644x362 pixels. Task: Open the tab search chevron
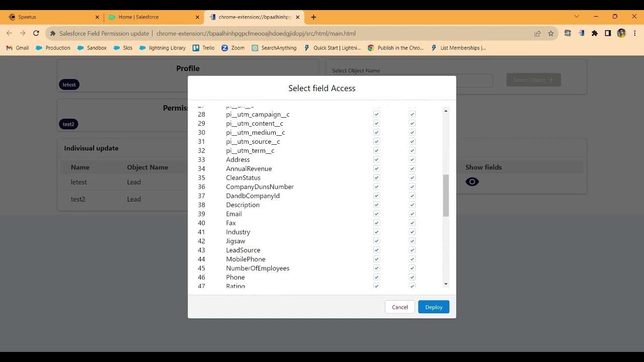tap(577, 17)
